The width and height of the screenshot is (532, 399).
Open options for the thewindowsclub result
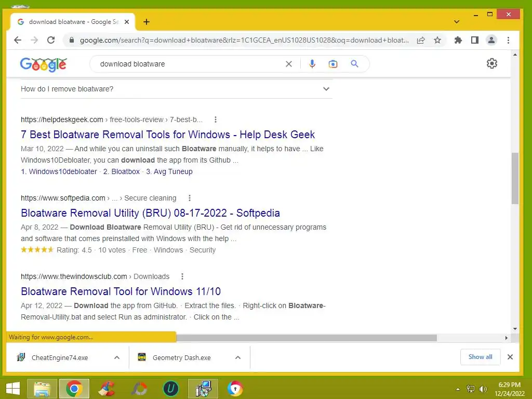182,276
